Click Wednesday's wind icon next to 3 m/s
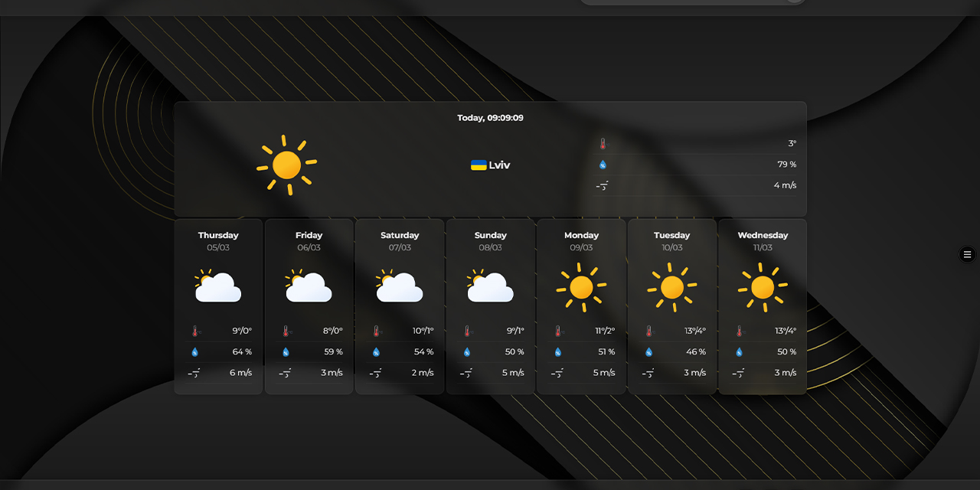This screenshot has height=490, width=980. (737, 374)
